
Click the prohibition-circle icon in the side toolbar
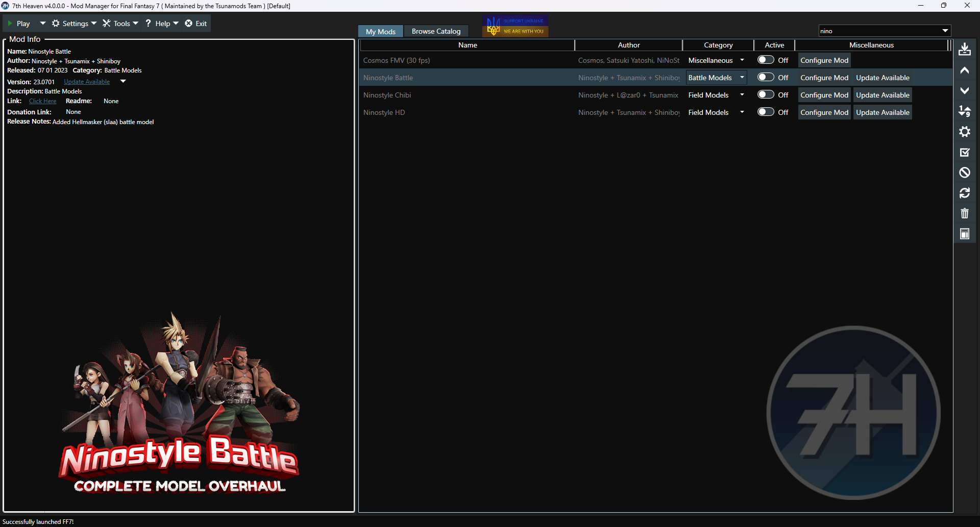coord(964,173)
